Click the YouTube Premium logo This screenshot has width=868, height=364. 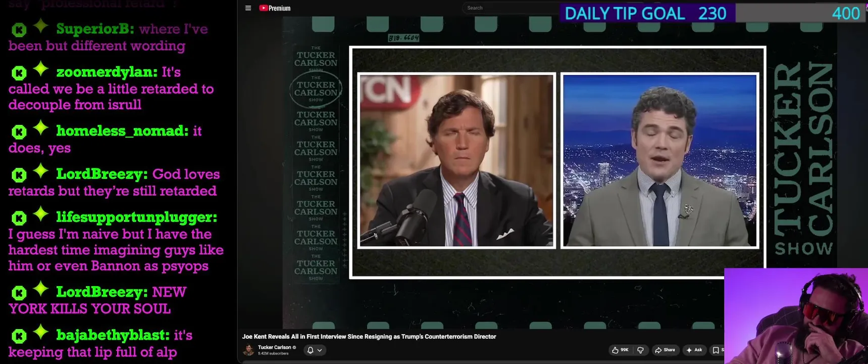click(275, 8)
